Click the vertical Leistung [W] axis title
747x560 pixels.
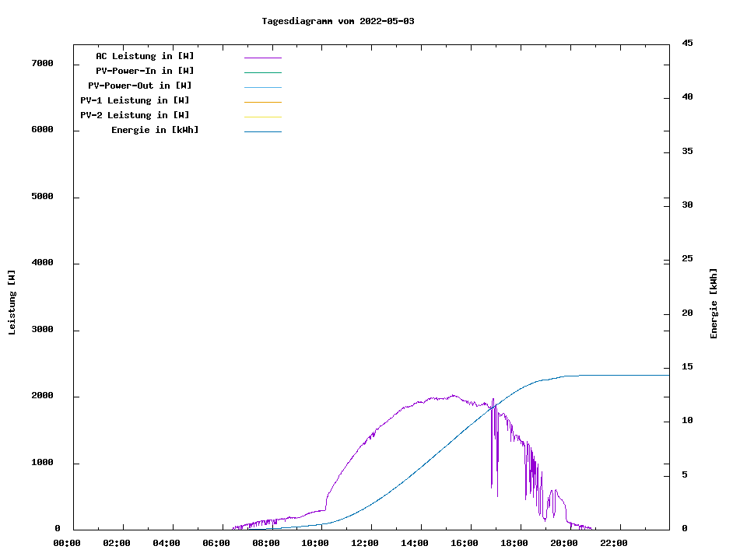click(x=12, y=303)
